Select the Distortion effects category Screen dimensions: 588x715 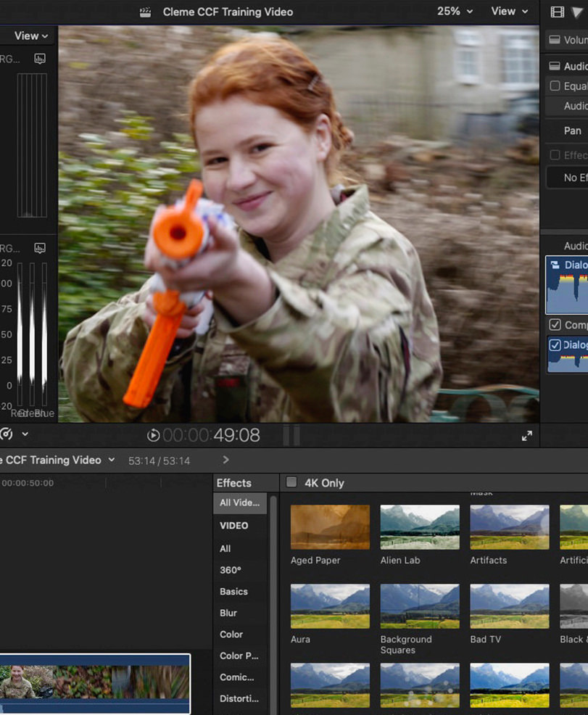(239, 699)
